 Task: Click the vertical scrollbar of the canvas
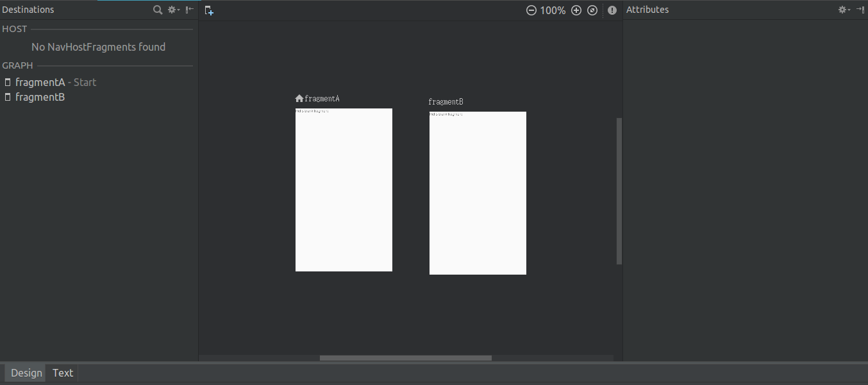tap(619, 191)
